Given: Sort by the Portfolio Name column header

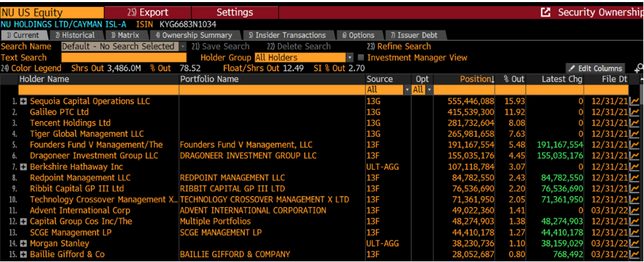Looking at the screenshot, I should pyautogui.click(x=272, y=79).
